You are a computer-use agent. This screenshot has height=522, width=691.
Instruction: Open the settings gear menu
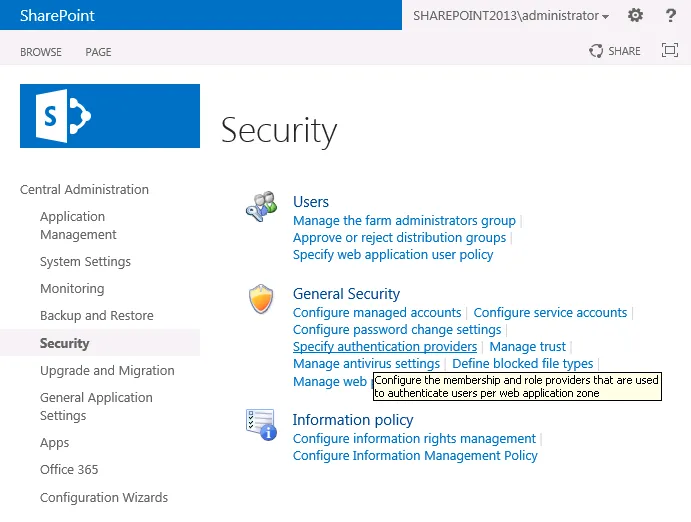click(x=635, y=15)
